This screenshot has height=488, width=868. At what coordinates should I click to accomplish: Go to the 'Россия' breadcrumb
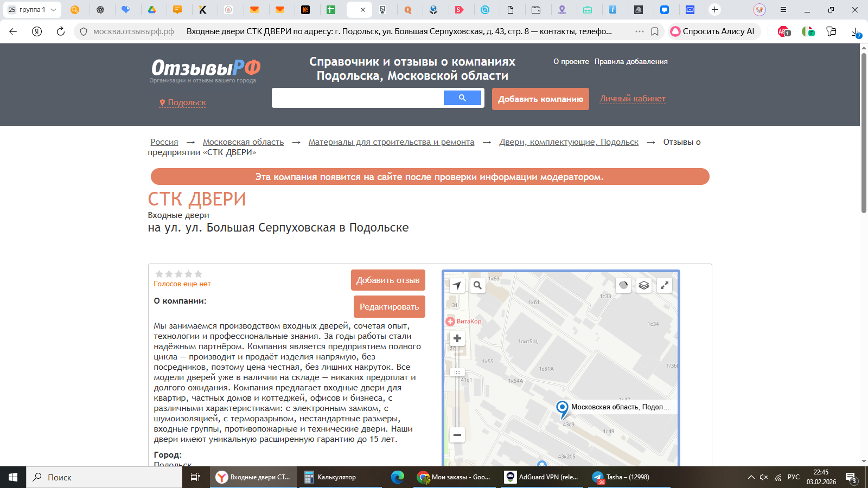(x=164, y=142)
